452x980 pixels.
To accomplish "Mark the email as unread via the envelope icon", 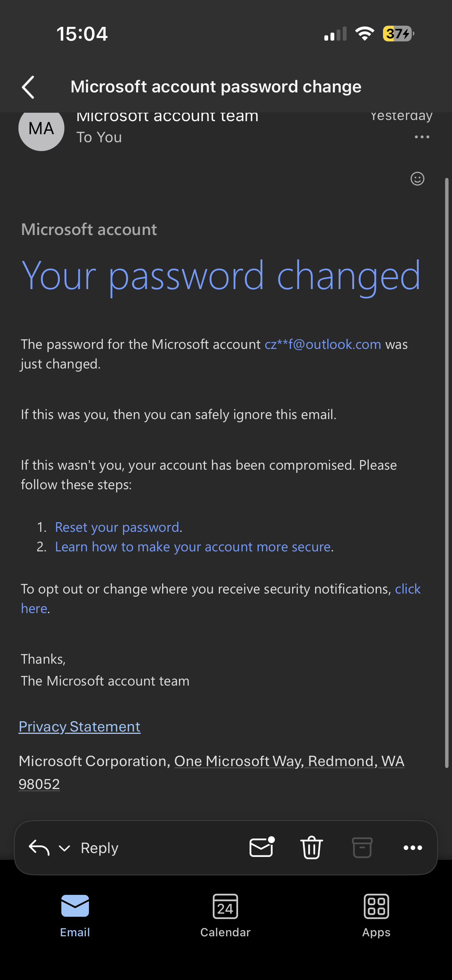I will (262, 847).
